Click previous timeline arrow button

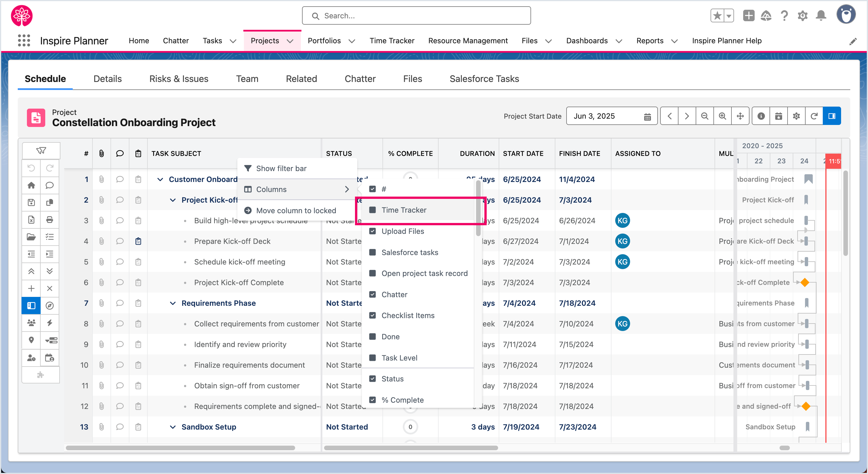click(x=670, y=116)
